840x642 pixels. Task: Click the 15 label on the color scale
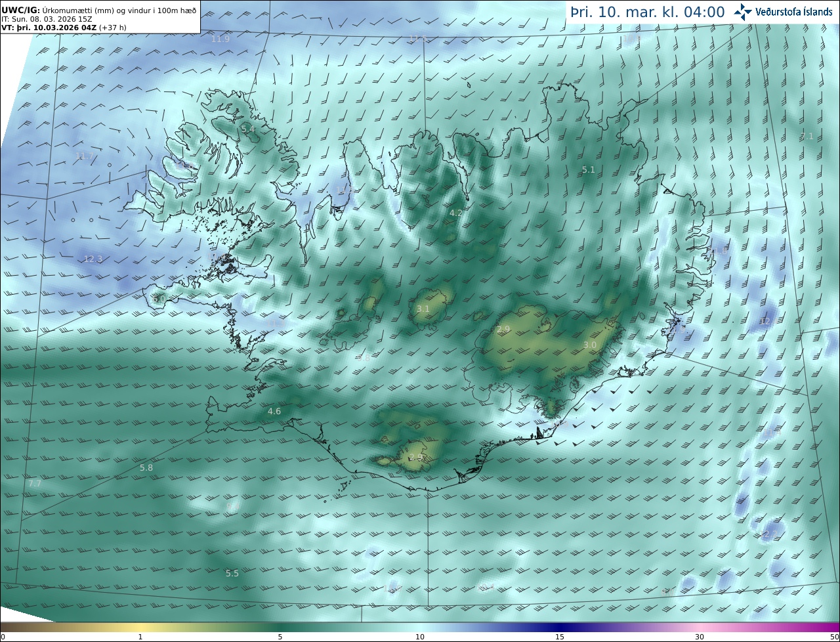point(560,637)
